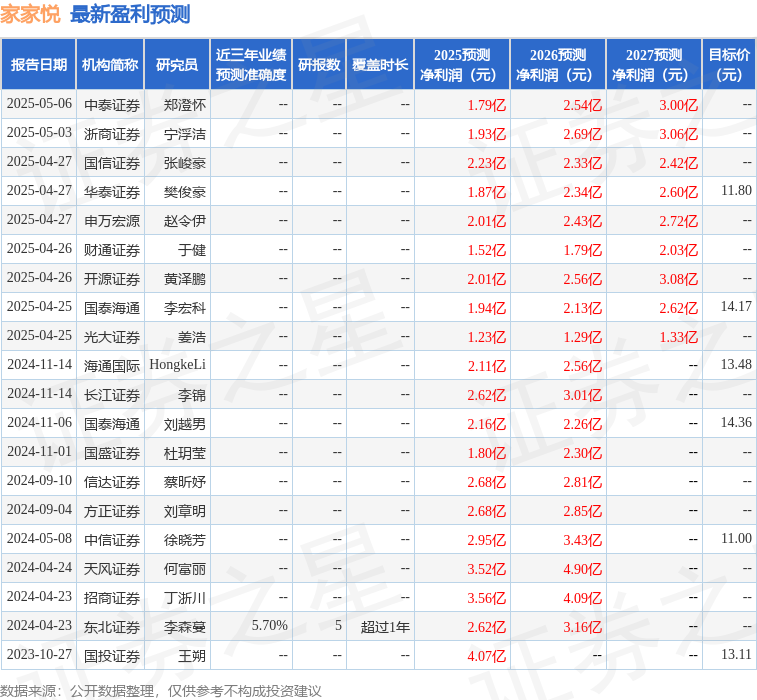Click analyst name 宁浮洁
Screen dimensions: 757x700
click(x=184, y=134)
